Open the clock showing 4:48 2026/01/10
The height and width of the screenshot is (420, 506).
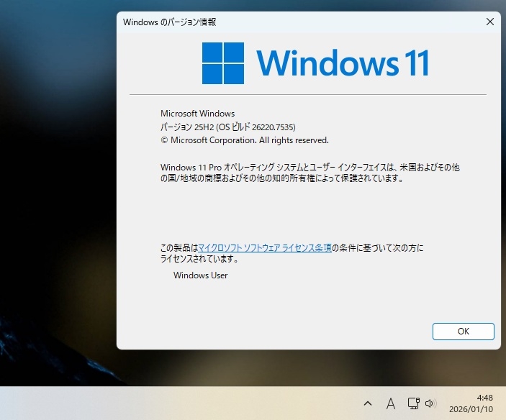(x=471, y=403)
